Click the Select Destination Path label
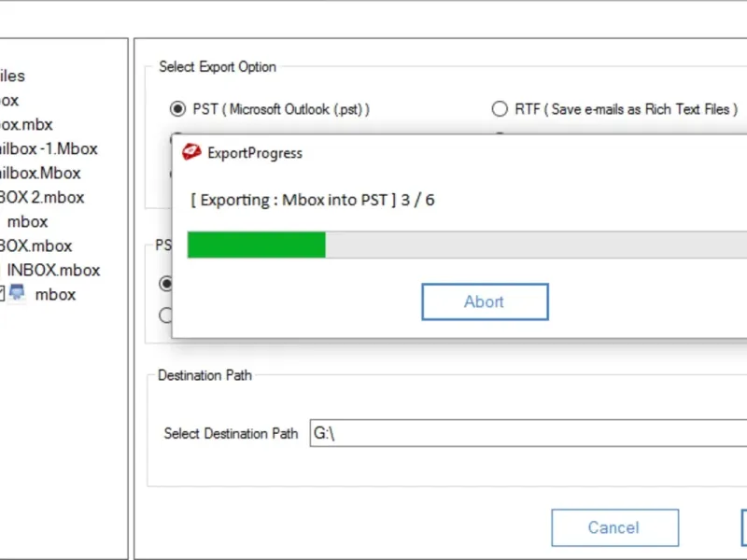This screenshot has width=747, height=560. click(x=231, y=433)
